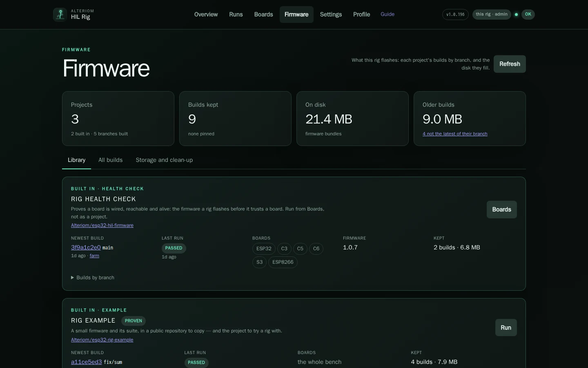The width and height of the screenshot is (588, 368).
Task: Open the Overview nav item
Action: 206,14
